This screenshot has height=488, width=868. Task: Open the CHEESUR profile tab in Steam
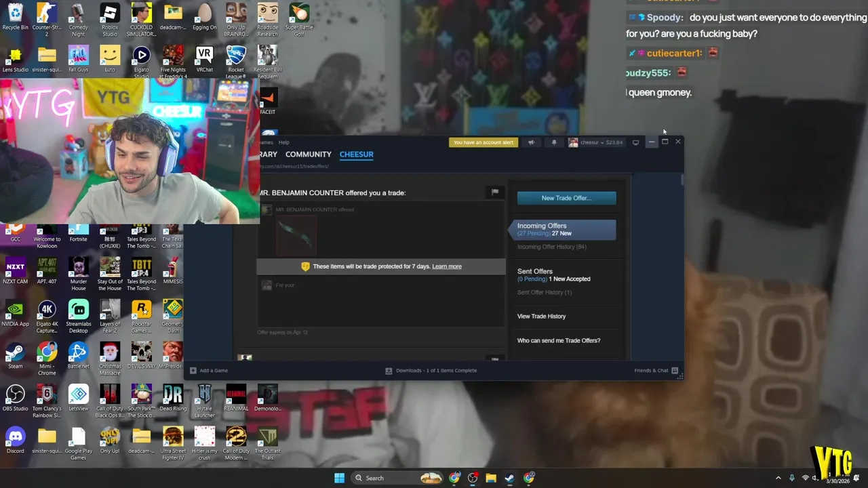pyautogui.click(x=357, y=155)
